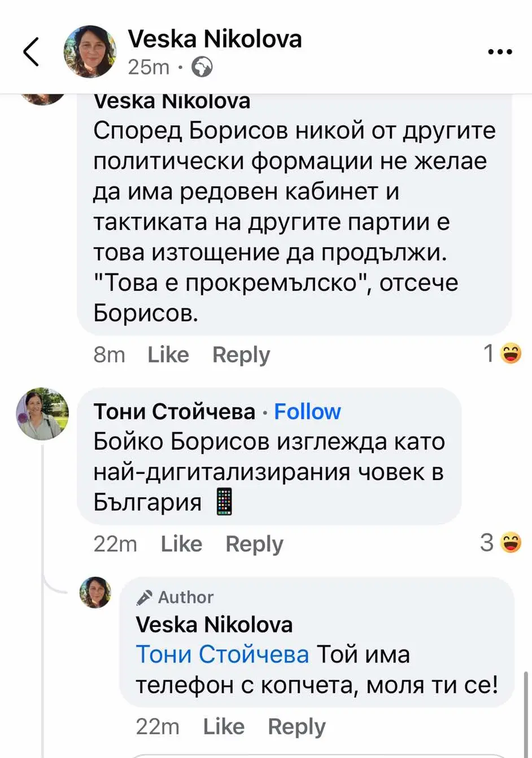Open the three-dot options menu
The image size is (532, 758).
point(500,52)
